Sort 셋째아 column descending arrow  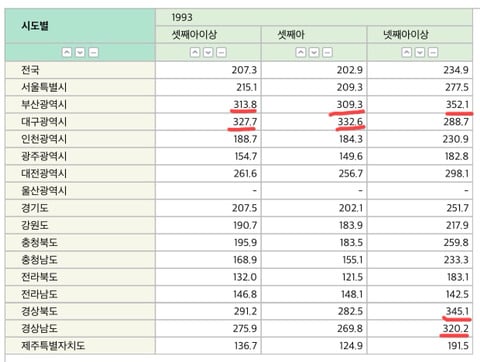(x=314, y=52)
